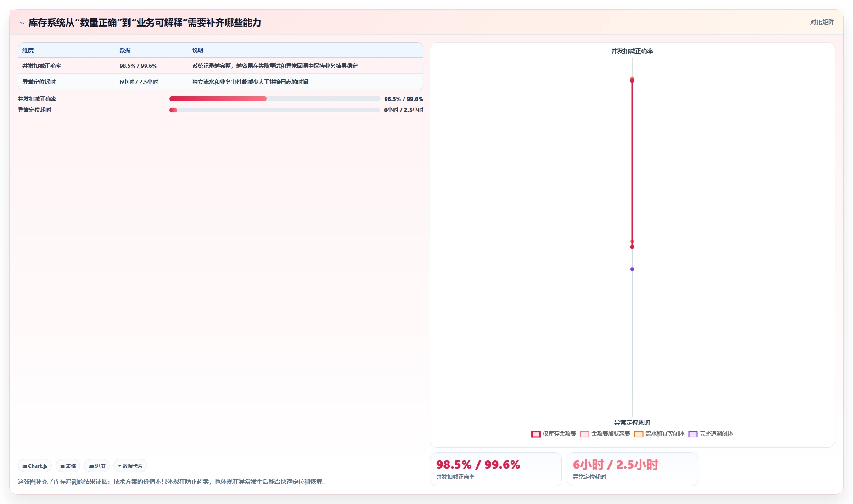Click the 说明 column header

coord(197,50)
